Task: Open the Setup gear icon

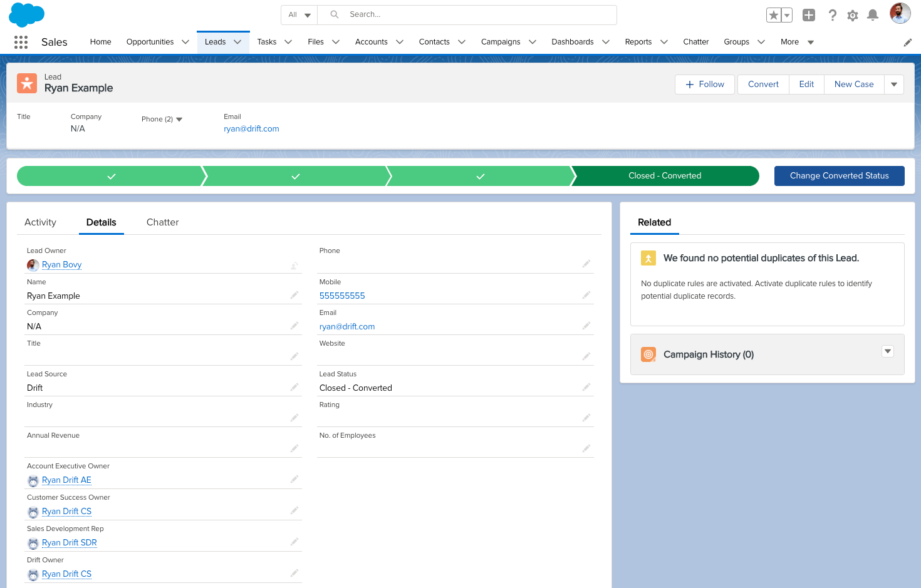Action: [x=853, y=15]
